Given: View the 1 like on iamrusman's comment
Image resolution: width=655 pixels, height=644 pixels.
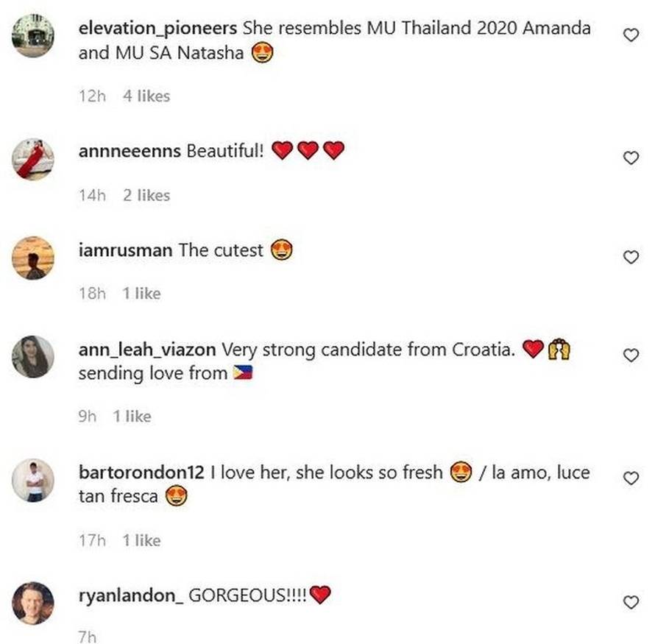Looking at the screenshot, I should tap(141, 293).
